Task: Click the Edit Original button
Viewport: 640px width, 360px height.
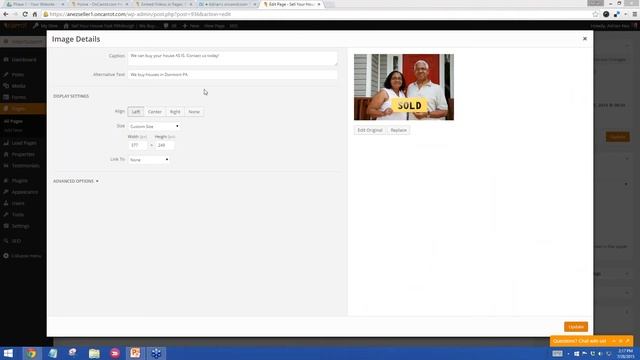Action: [369, 130]
